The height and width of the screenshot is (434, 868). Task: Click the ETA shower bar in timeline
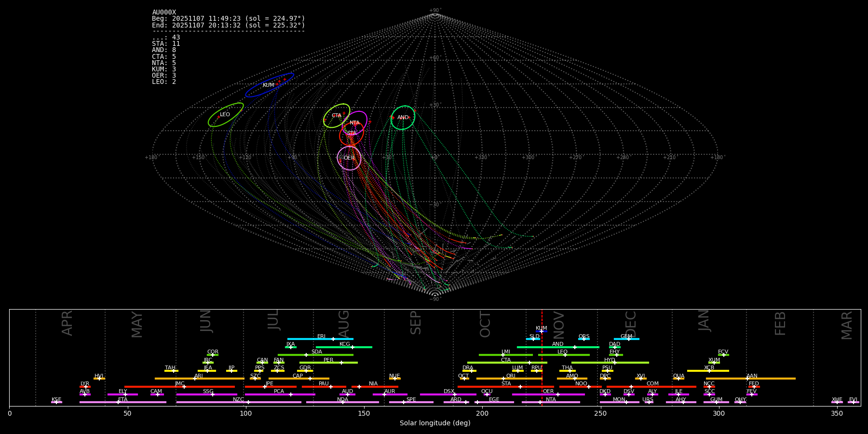click(123, 402)
